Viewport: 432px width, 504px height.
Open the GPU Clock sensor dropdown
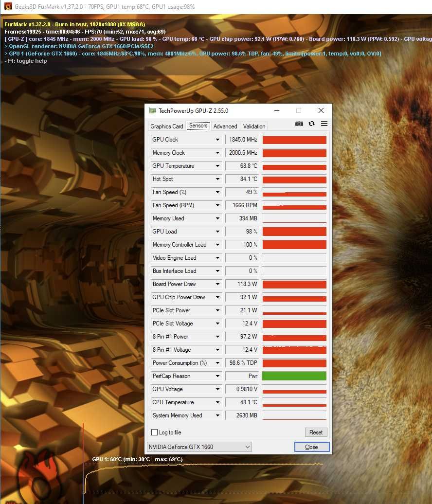(x=217, y=140)
